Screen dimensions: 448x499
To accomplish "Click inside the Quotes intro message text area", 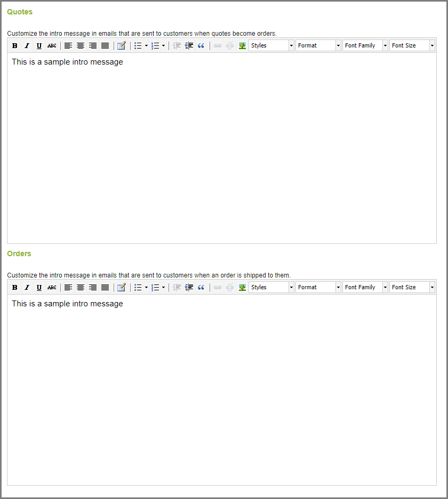I will pos(222,148).
